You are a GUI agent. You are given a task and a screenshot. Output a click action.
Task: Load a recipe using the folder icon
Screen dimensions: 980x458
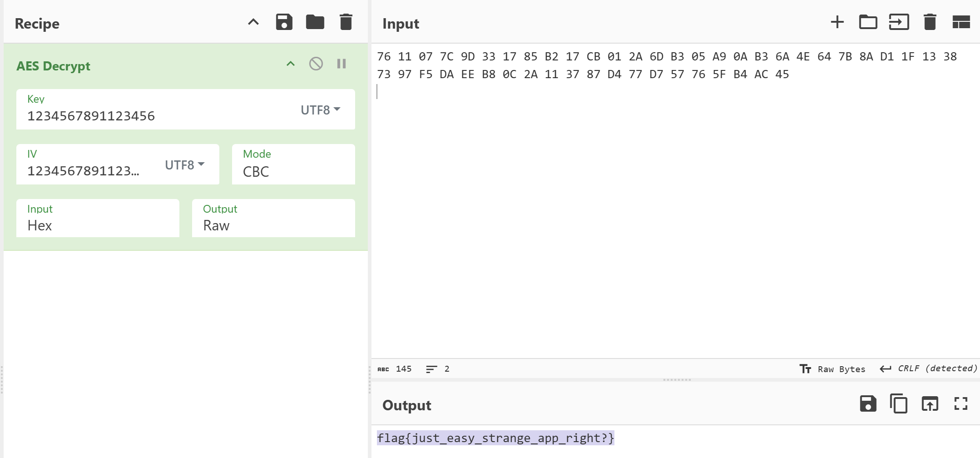tap(315, 22)
